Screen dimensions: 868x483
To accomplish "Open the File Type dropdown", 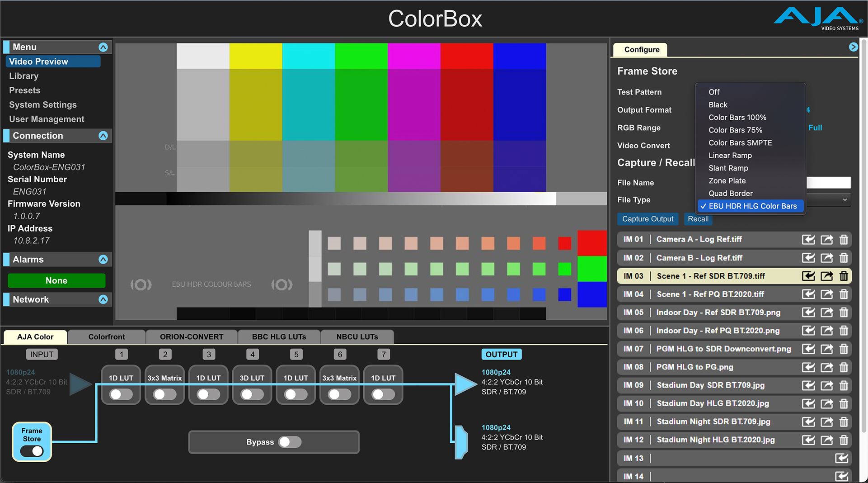I will [x=828, y=200].
